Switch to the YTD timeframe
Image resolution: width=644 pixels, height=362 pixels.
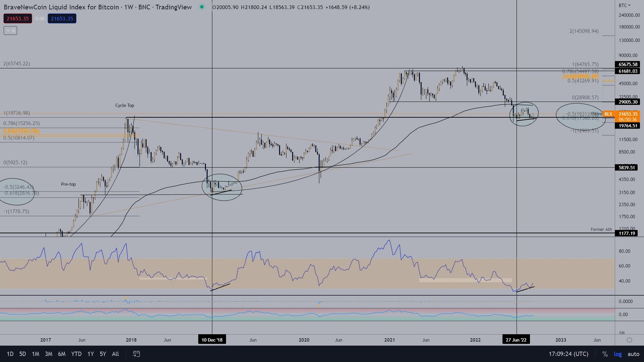point(76,354)
